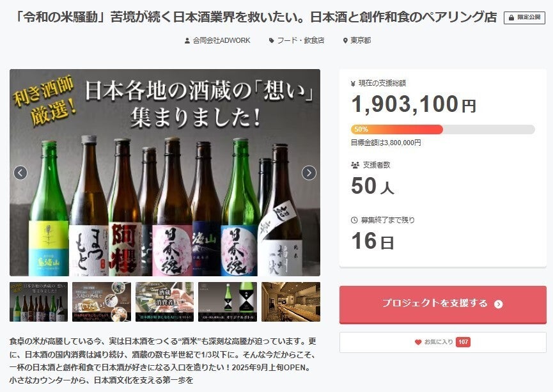553x392 pixels.
Task: Toggle the お気に入り favorite button
Action: click(442, 342)
